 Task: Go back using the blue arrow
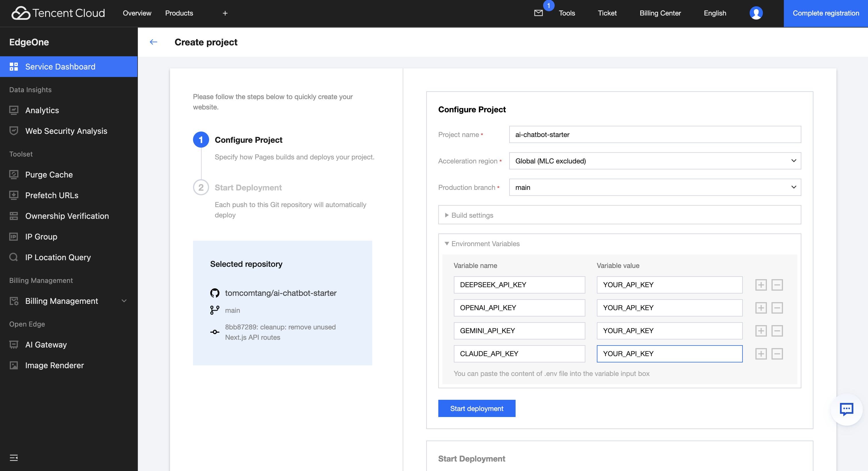point(154,42)
